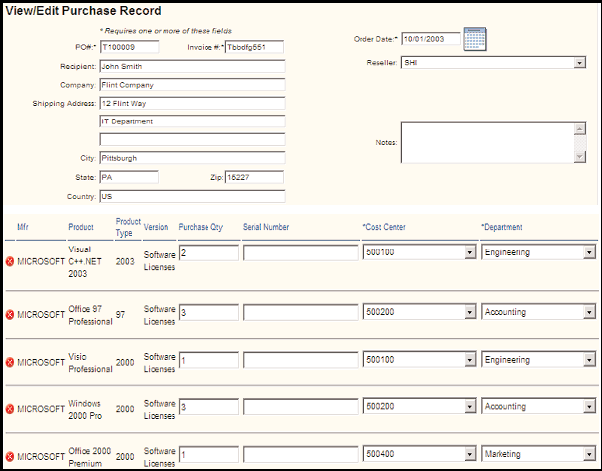Click Purchase Qty field for Visual C++.NET row
The width and height of the screenshot is (602, 471).
point(209,253)
